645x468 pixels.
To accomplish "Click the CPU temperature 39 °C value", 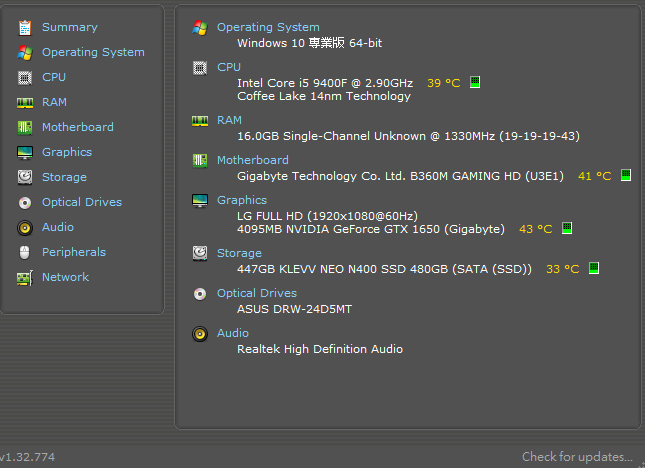I will 443,83.
